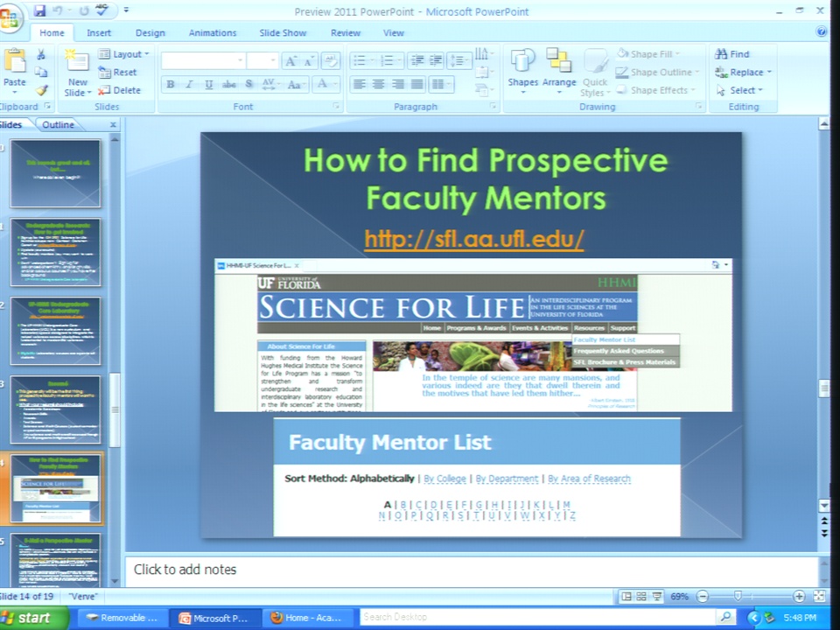Cut selection with the scissors icon
The image size is (840, 630).
(41, 54)
